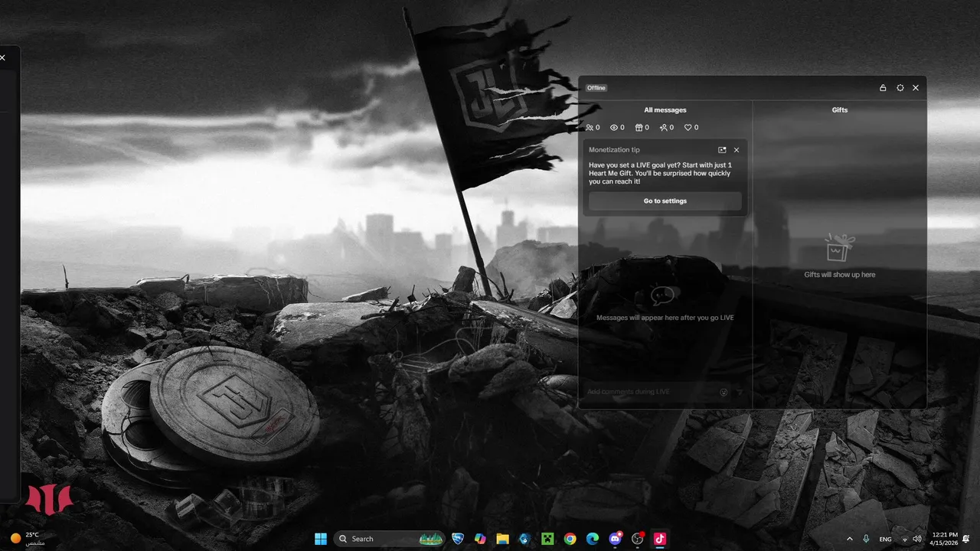This screenshot has height=551, width=980.
Task: Click the microphone tray icon
Action: [866, 539]
